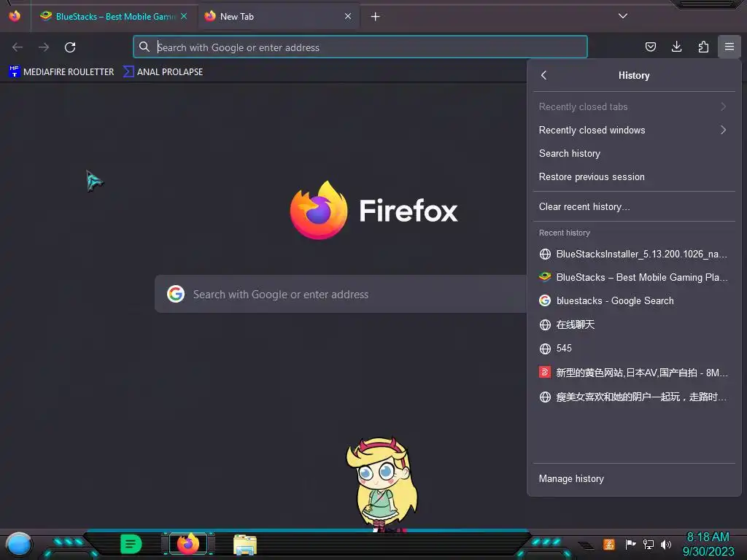Click the network tray icon
Screen dimensions: 747x560
coord(649,544)
